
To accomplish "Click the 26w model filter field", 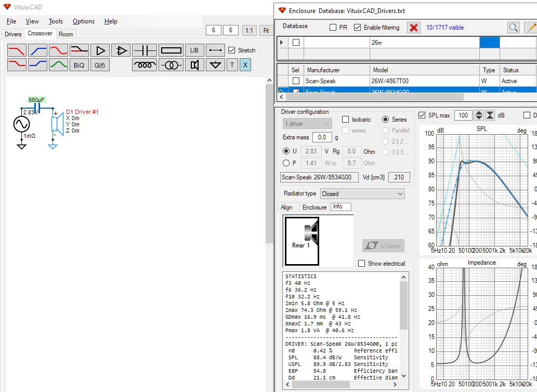I will [424, 43].
